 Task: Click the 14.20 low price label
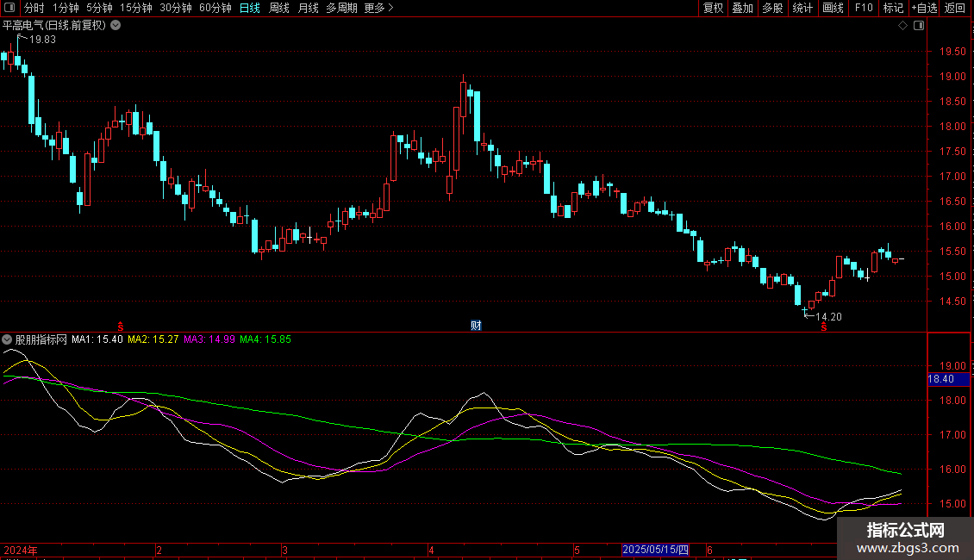[828, 317]
